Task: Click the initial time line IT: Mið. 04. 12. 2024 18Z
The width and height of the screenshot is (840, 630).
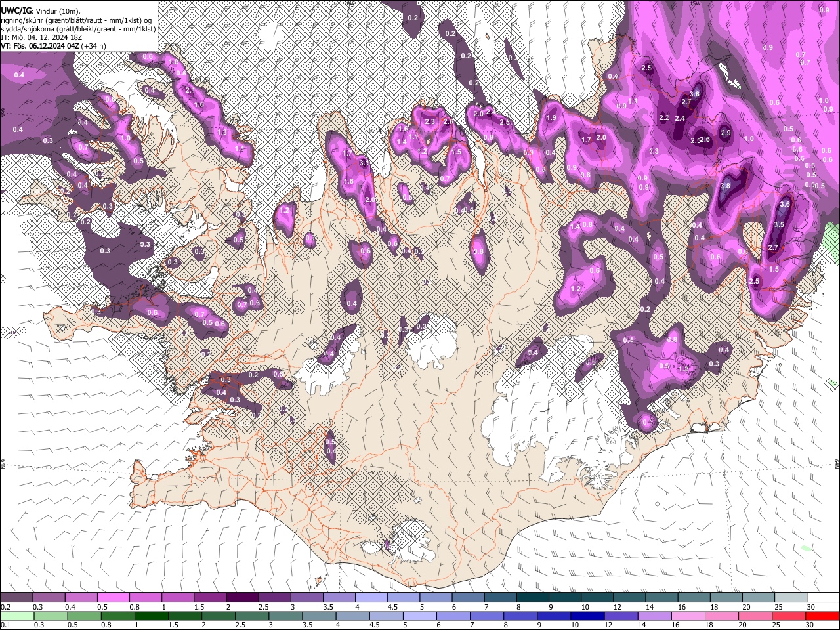Action: (40, 37)
